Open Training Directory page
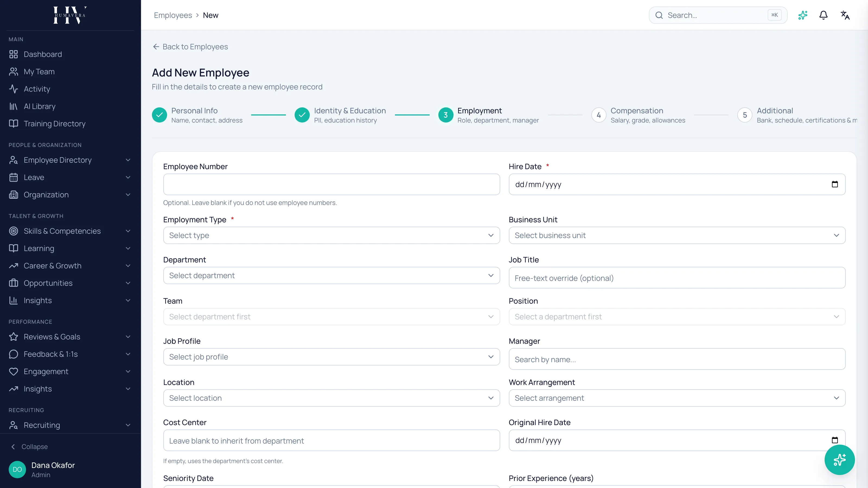Screen dimensions: 868x488 70,124
